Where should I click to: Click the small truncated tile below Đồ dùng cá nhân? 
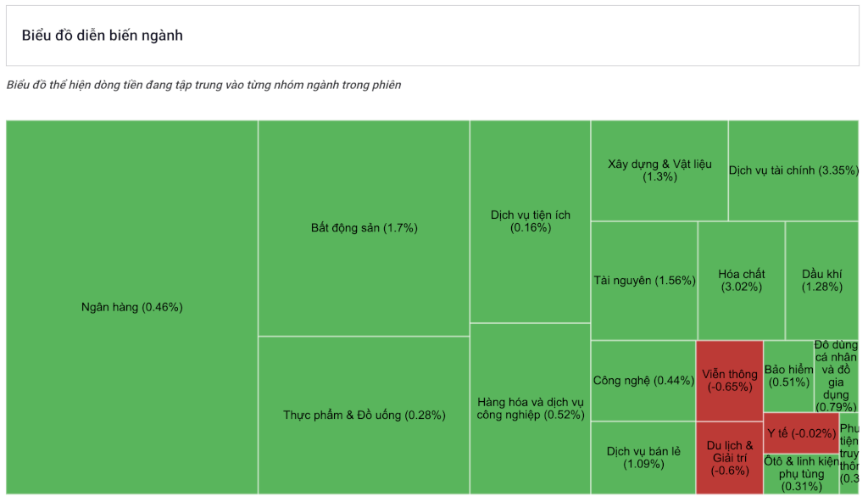(849, 453)
